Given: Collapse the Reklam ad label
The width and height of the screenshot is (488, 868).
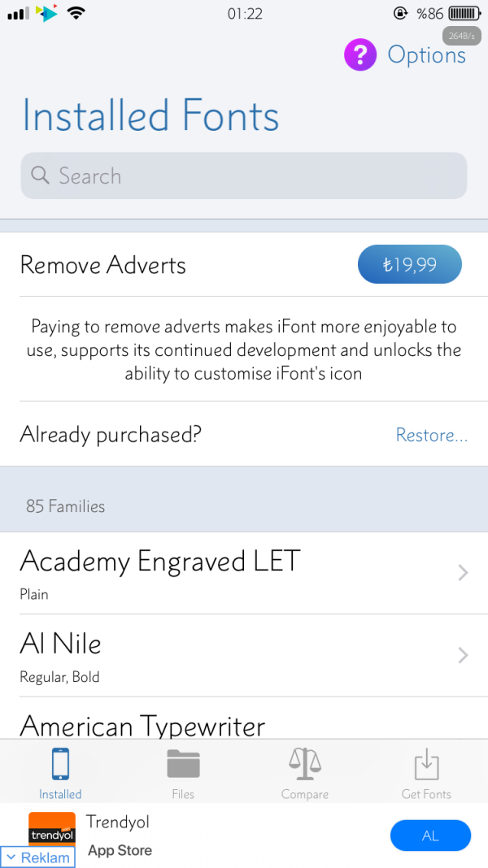Looking at the screenshot, I should (37, 857).
